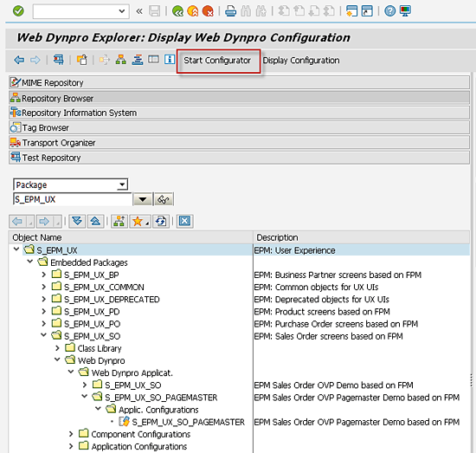Click the S_EPM_UX package name input field
Image resolution: width=476 pixels, height=453 pixels.
coord(72,199)
